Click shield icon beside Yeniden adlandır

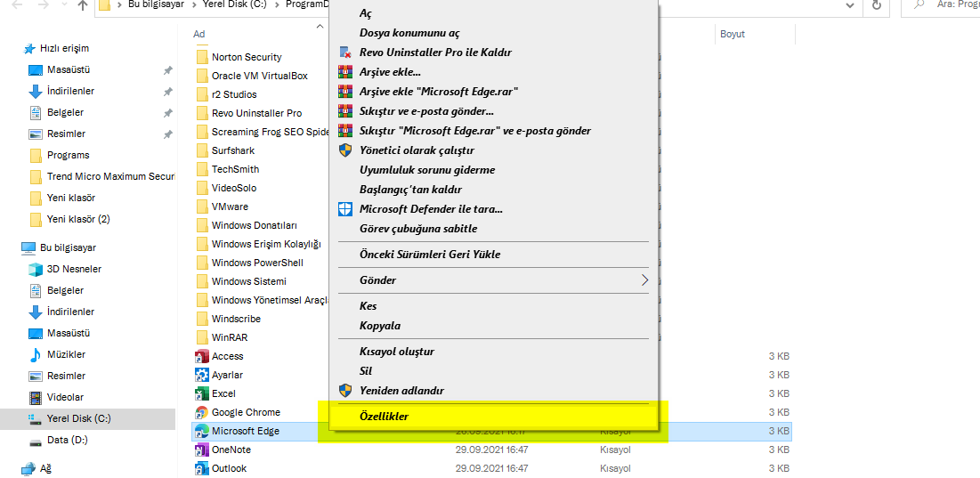point(345,391)
